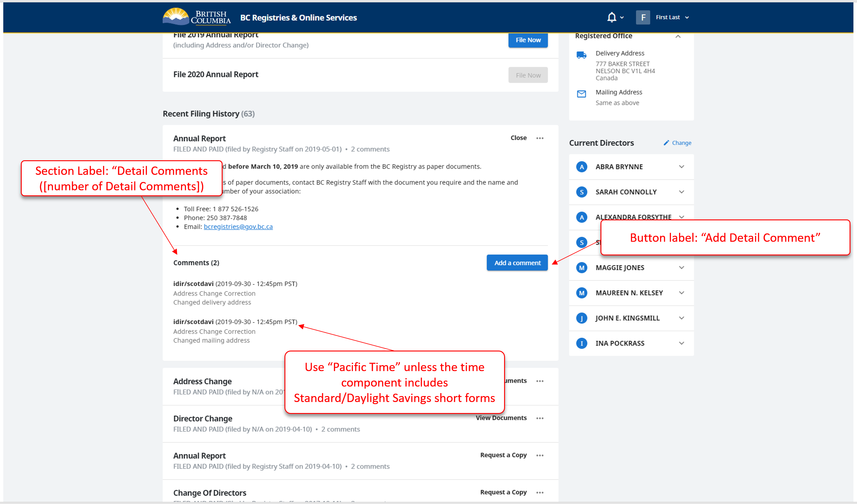Image resolution: width=857 pixels, height=504 pixels.
Task: Click John E. Kingsmill's avatar icon
Action: point(581,318)
